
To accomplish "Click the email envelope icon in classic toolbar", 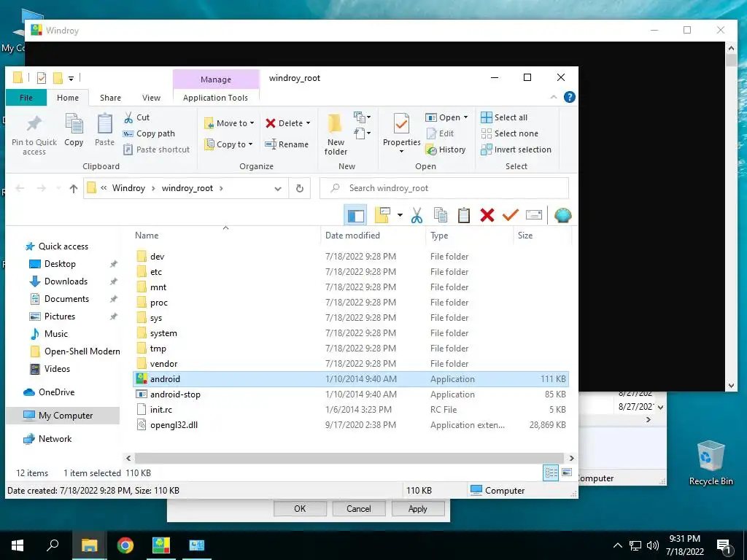I will click(x=533, y=215).
